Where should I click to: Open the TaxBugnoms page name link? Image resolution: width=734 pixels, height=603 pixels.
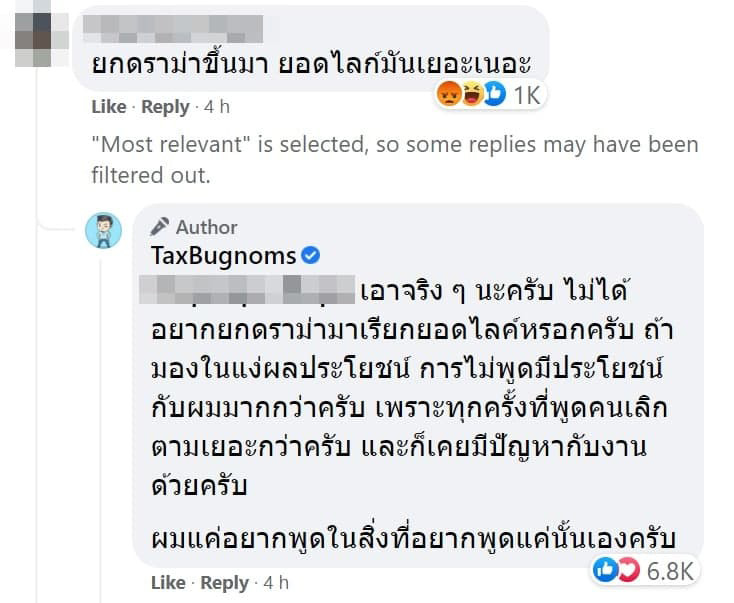[x=221, y=256]
